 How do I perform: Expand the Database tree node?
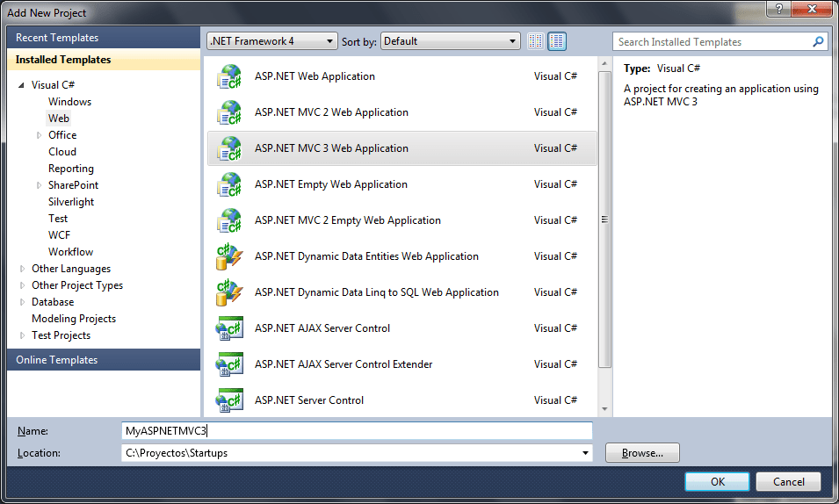click(x=22, y=302)
